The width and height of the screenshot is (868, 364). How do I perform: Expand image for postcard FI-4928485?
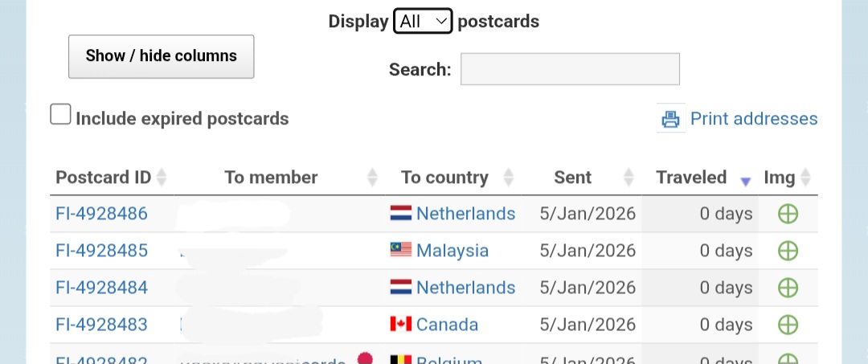point(788,251)
